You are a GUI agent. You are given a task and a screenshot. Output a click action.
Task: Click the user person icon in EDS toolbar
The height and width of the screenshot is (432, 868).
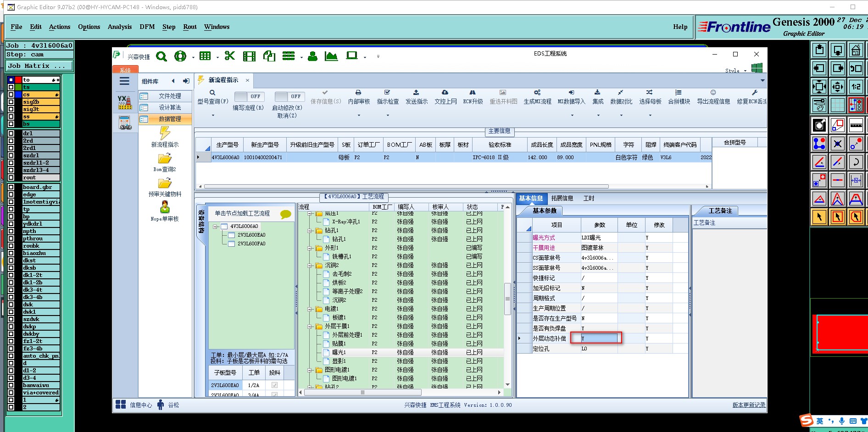[312, 56]
